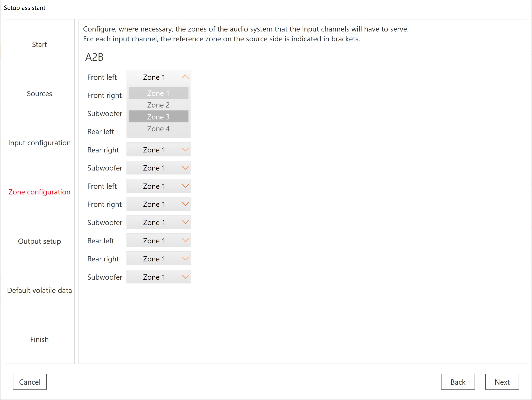The image size is (532, 400).
Task: Open the Input configuration step
Action: click(x=40, y=143)
